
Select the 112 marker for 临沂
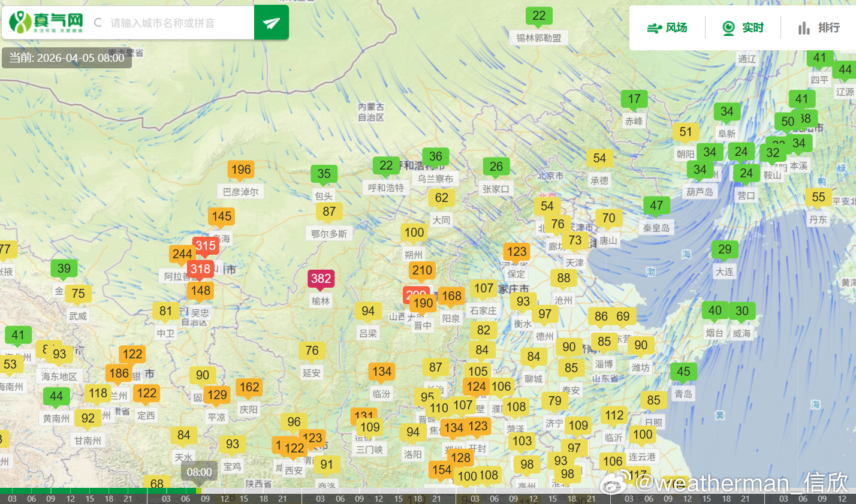click(614, 416)
